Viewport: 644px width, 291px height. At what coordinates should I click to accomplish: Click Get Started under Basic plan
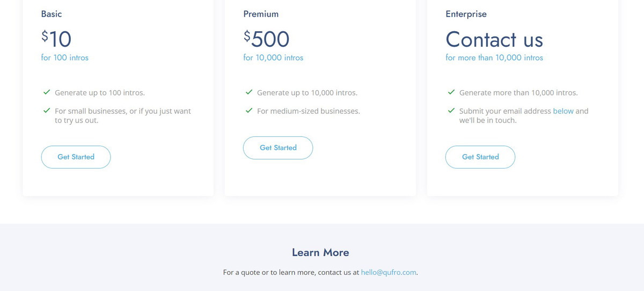pos(76,157)
